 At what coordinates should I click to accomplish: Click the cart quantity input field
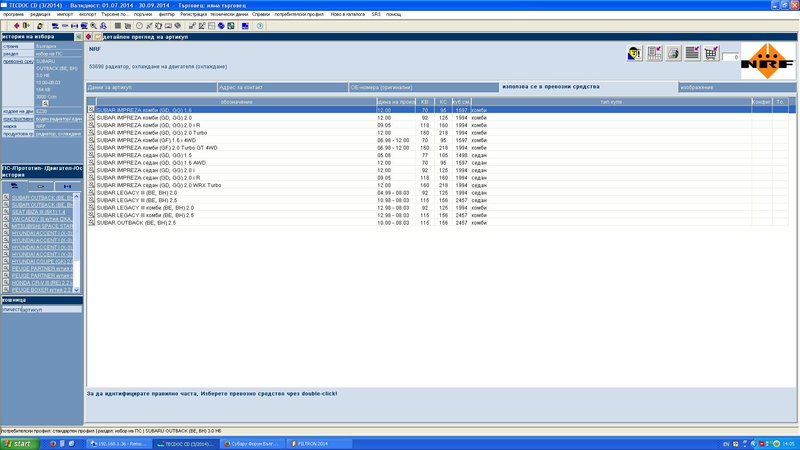731,57
